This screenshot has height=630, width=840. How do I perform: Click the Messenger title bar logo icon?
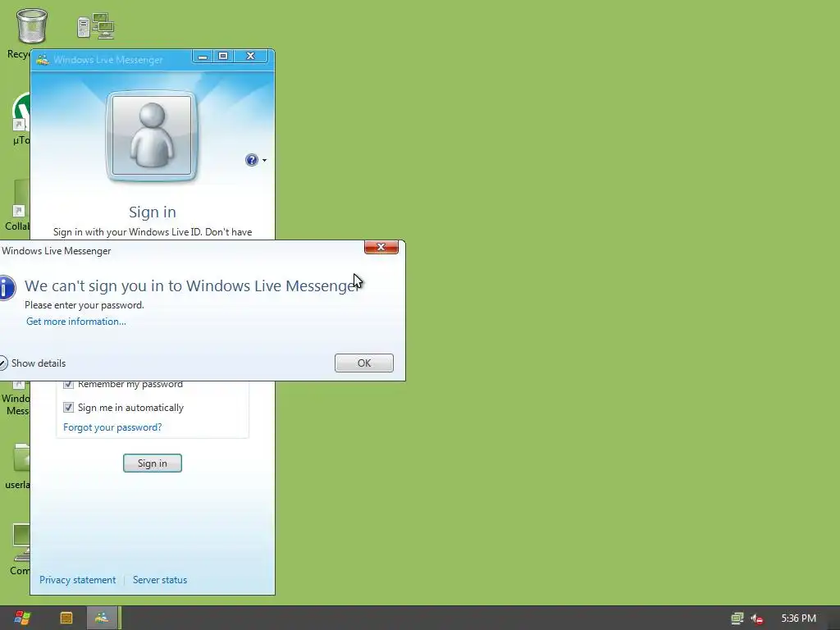point(43,59)
